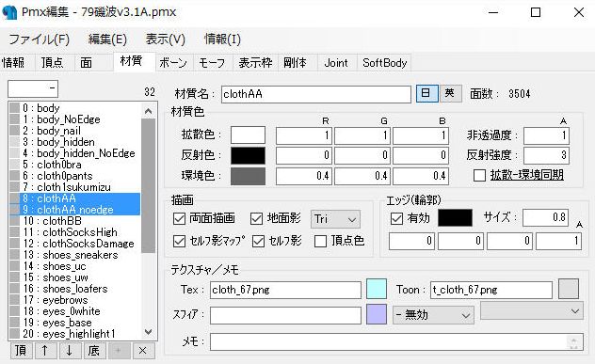Click purple sphere texture swatch
This screenshot has width=595, height=364.
click(x=377, y=314)
